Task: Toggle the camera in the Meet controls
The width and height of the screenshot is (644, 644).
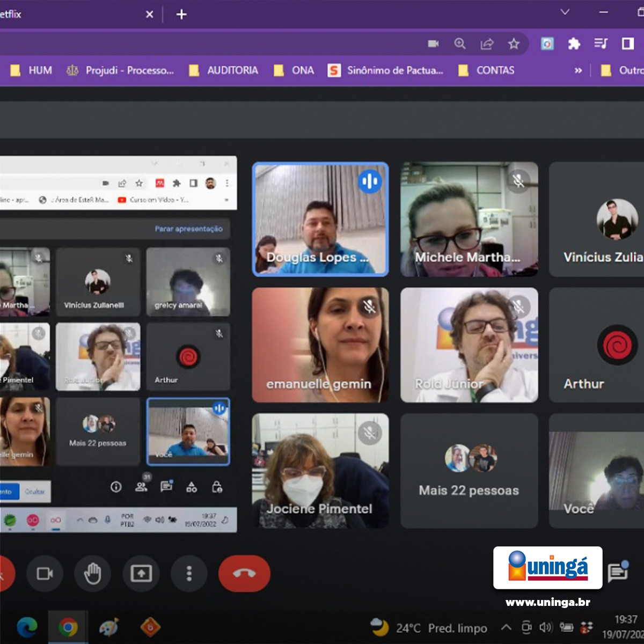Action: (x=45, y=574)
